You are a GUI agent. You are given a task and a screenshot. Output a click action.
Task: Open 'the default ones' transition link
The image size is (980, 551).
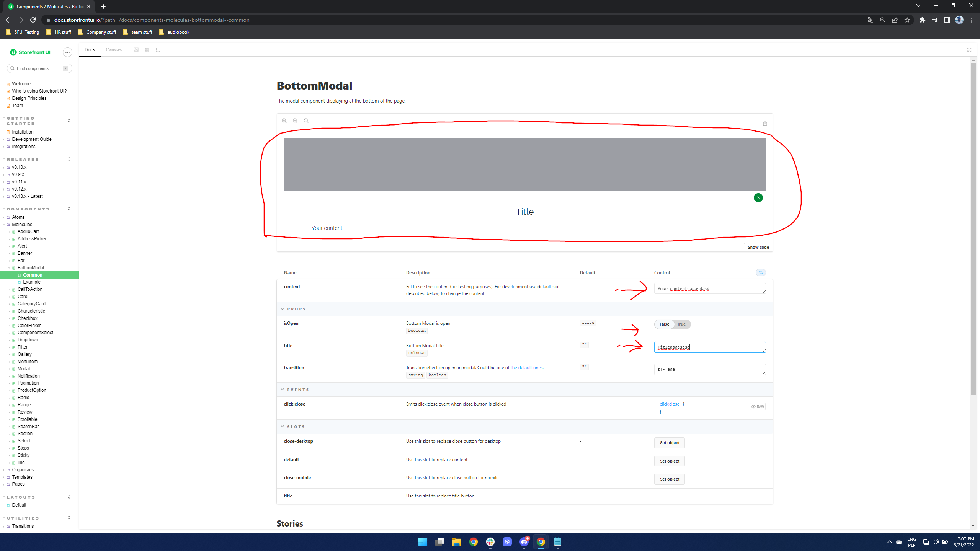point(526,368)
